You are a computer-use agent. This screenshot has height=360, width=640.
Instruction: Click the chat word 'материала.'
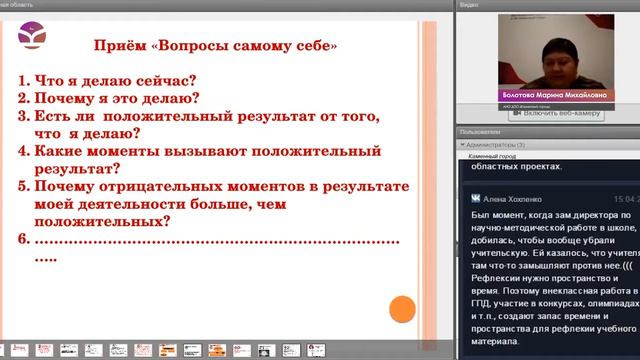(495, 341)
